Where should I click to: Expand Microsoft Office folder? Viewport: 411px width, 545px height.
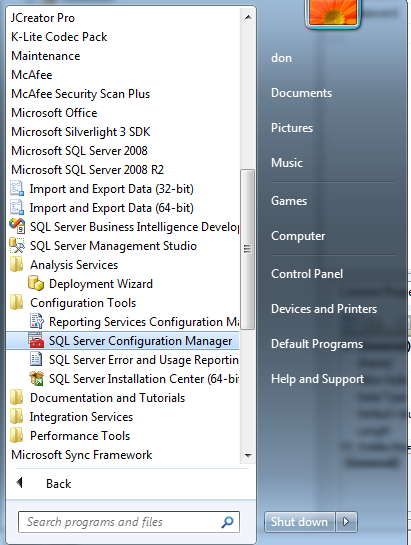(x=54, y=113)
